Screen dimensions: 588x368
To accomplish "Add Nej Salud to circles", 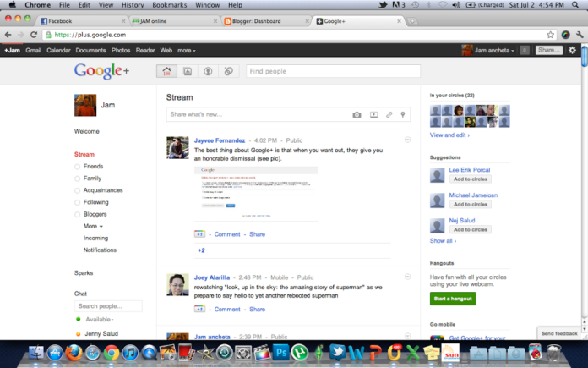I will [471, 229].
